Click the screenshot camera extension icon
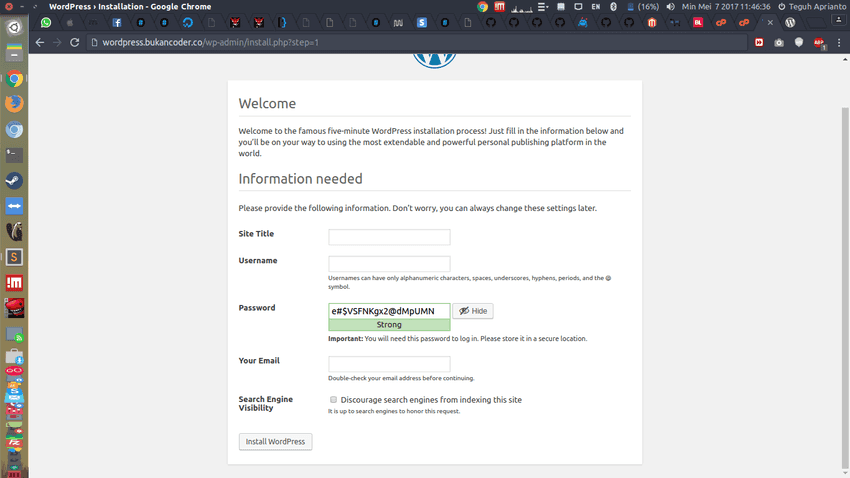 779,43
